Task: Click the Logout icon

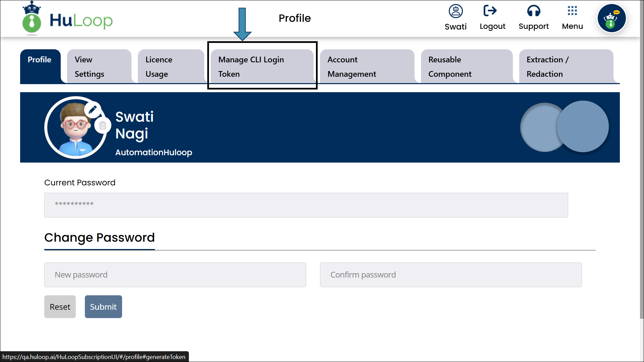Action: tap(490, 11)
